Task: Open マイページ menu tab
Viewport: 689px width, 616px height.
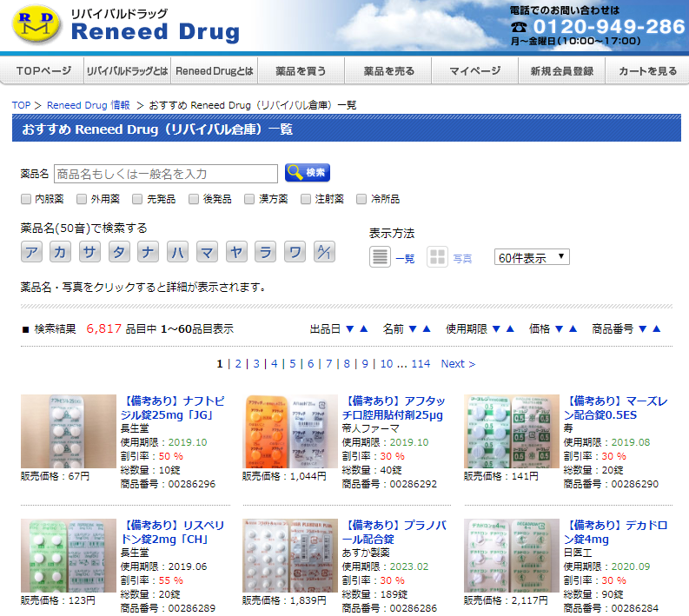Action: [475, 70]
